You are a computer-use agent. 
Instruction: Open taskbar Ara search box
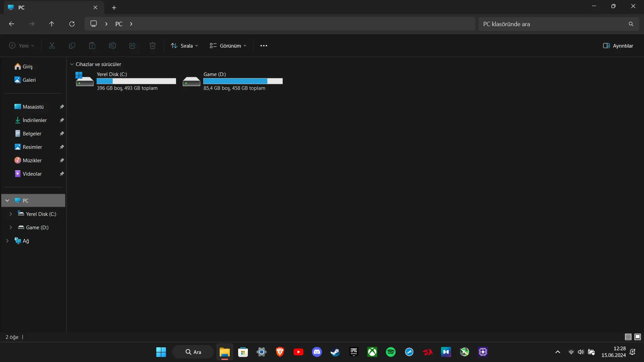tap(193, 352)
